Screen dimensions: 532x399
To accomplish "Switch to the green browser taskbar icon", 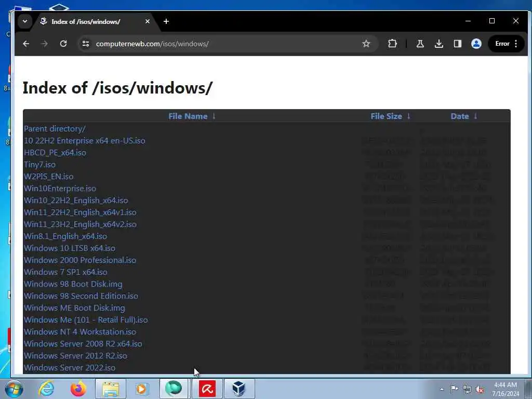I will [174, 389].
